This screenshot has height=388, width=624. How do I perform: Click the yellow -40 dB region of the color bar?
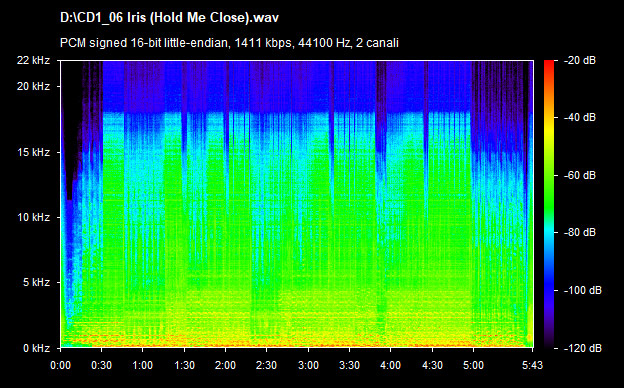tap(549, 118)
